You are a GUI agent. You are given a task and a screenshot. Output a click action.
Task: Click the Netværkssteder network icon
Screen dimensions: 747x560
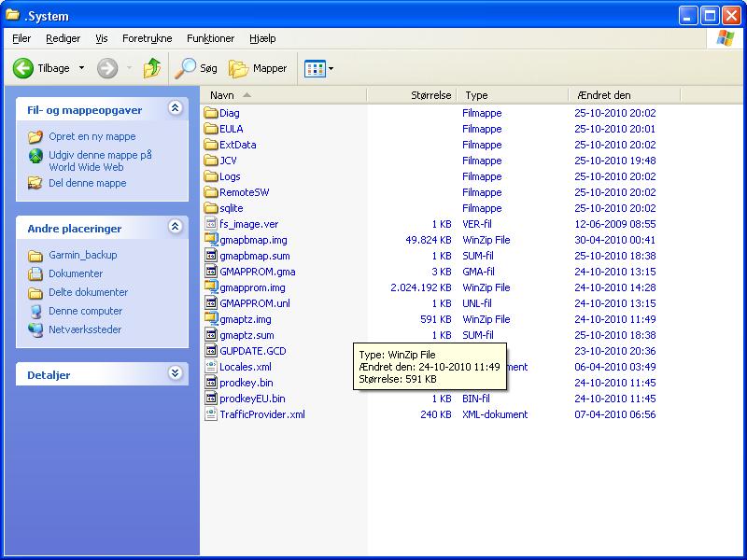[35, 329]
